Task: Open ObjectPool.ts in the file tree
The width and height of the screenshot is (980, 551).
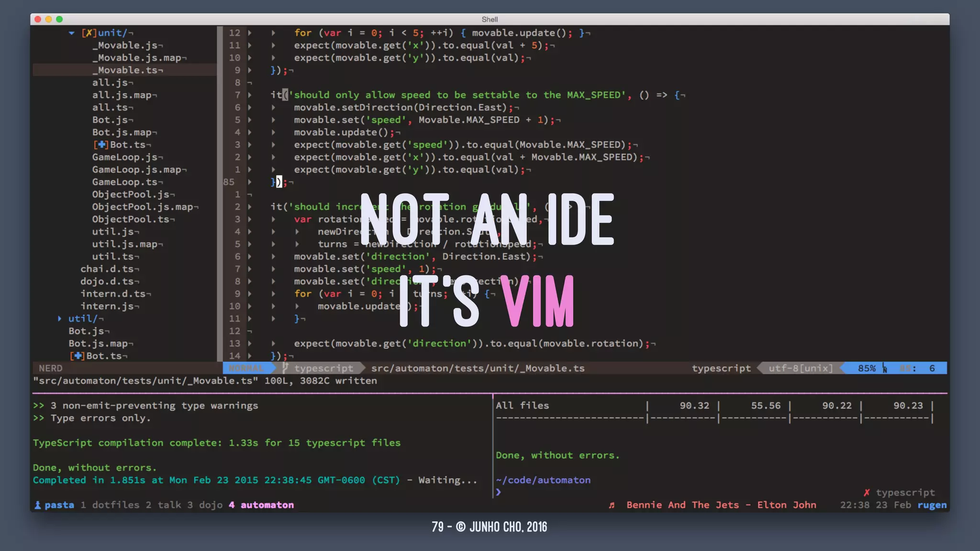Action: pyautogui.click(x=131, y=220)
